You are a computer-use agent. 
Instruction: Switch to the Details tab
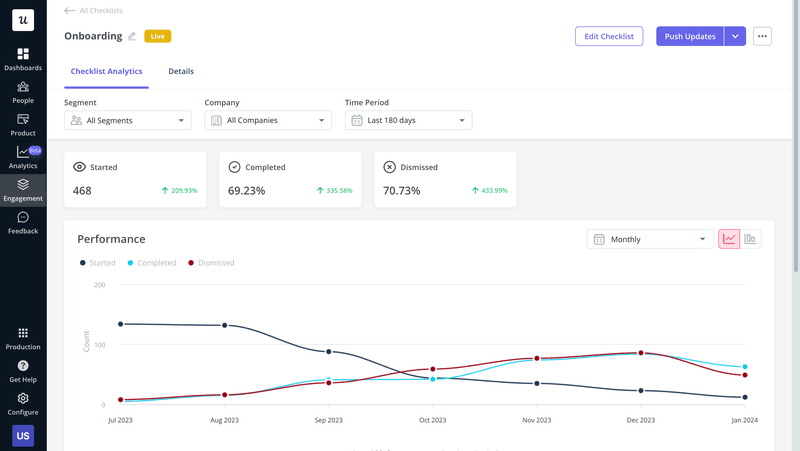pos(181,72)
